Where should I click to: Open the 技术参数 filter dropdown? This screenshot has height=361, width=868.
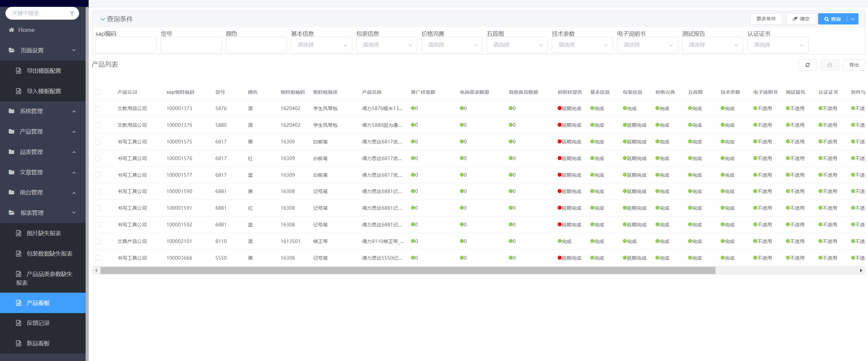pyautogui.click(x=582, y=45)
